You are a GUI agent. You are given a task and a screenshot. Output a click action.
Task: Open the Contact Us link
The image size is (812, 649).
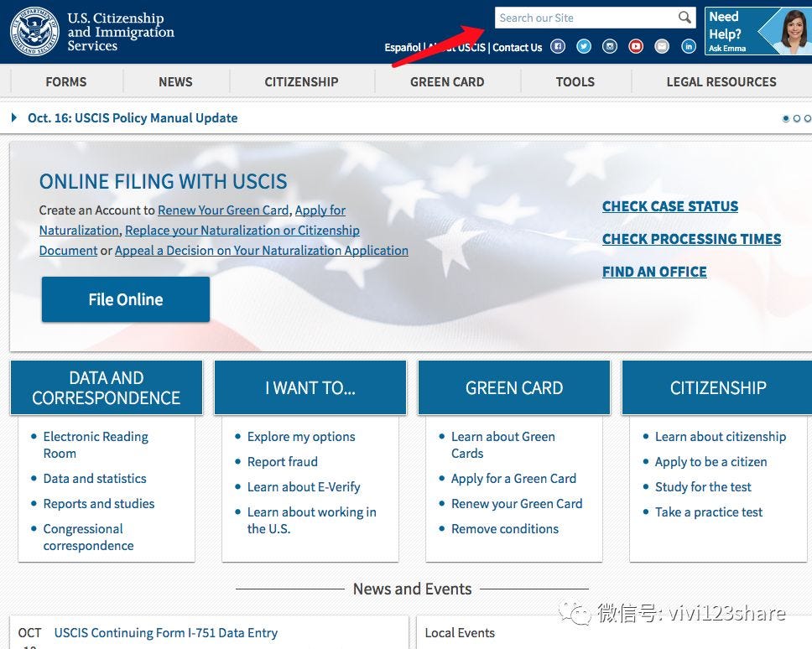click(x=517, y=48)
